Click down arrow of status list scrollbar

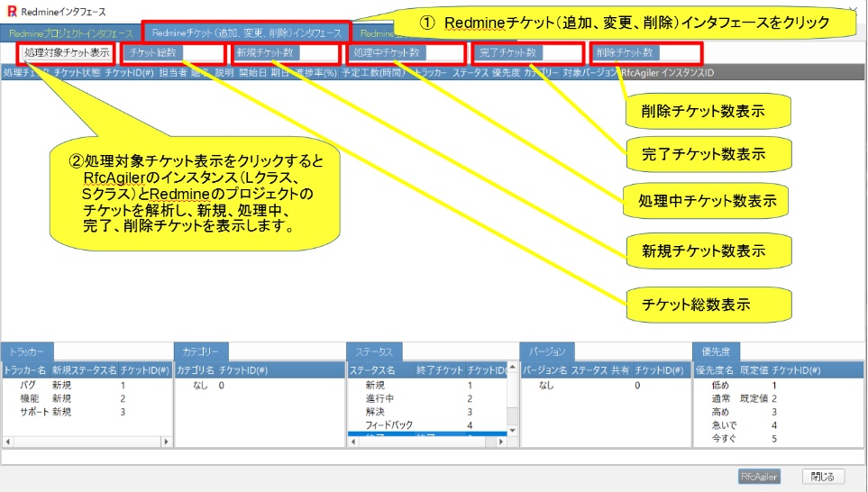[513, 431]
